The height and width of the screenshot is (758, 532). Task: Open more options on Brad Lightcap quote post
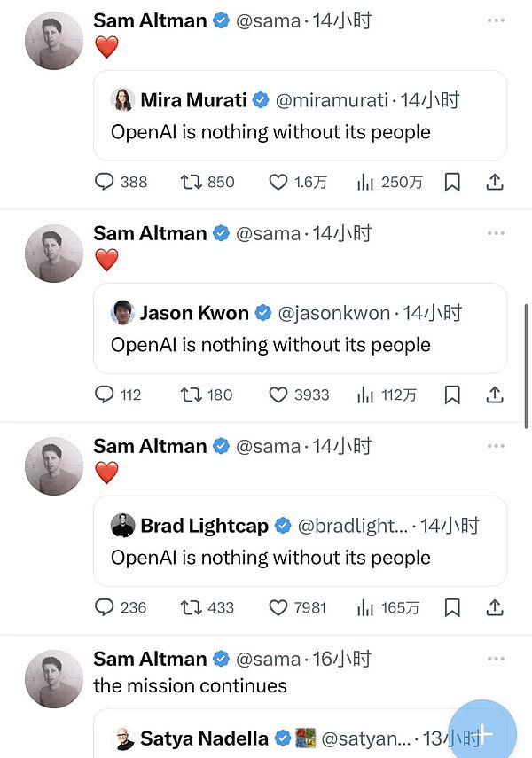click(495, 446)
